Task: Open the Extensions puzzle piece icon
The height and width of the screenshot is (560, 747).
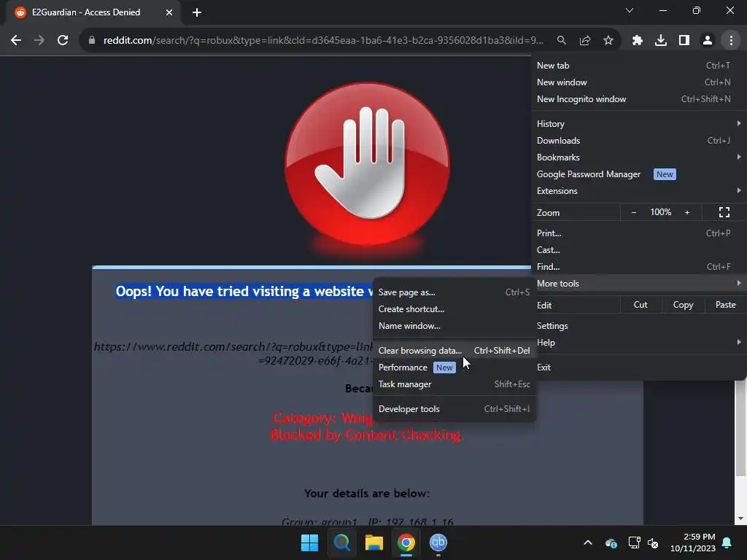Action: click(638, 41)
